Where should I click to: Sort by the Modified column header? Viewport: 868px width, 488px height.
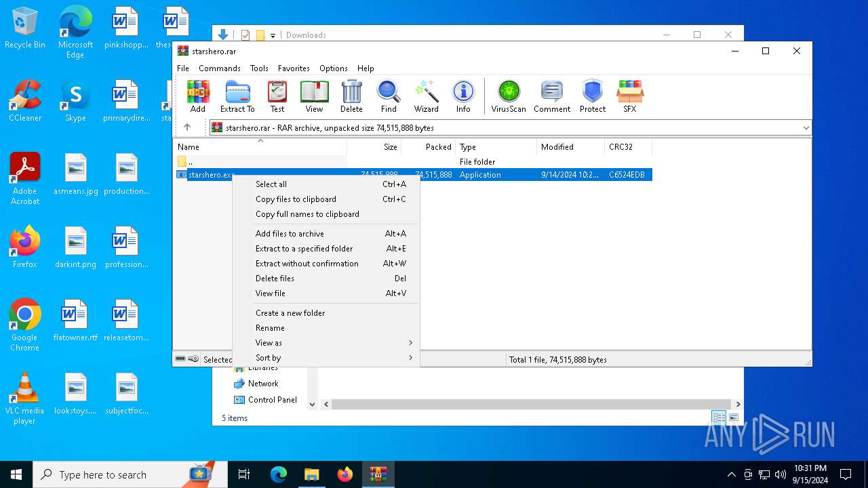click(571, 147)
